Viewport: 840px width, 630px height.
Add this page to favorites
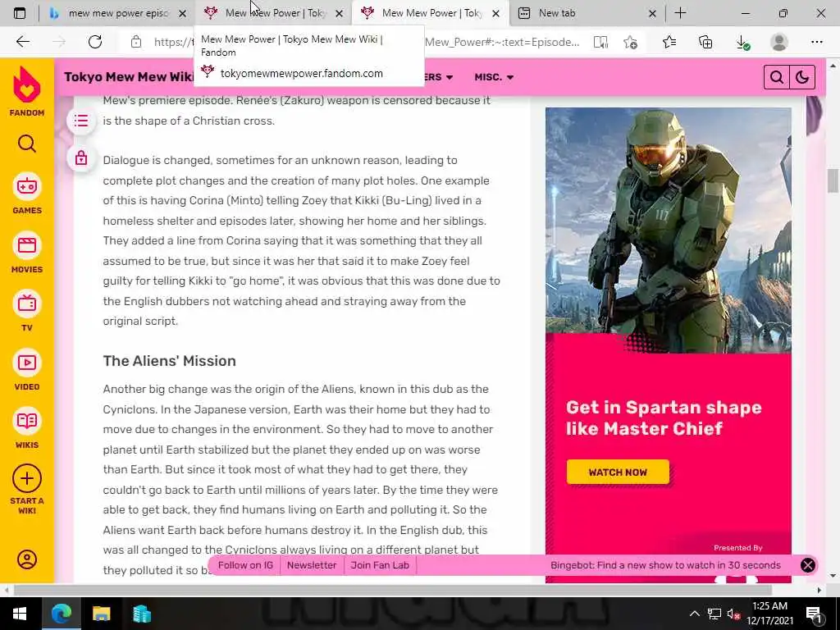pyautogui.click(x=630, y=43)
